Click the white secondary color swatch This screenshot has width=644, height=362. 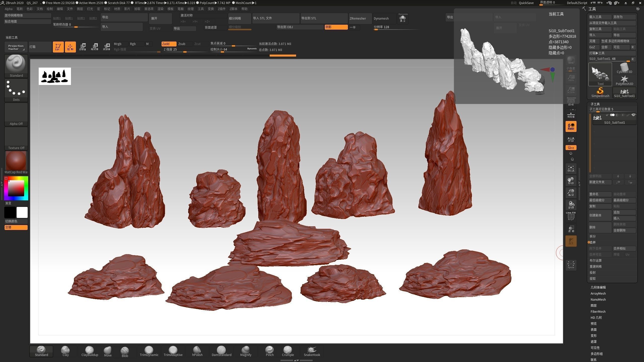(22, 212)
